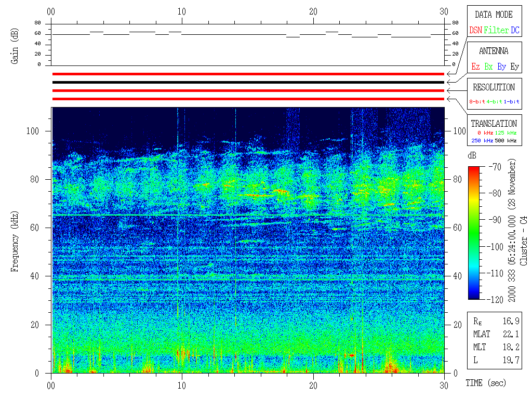Click the red Ez antenna label

tap(475, 67)
